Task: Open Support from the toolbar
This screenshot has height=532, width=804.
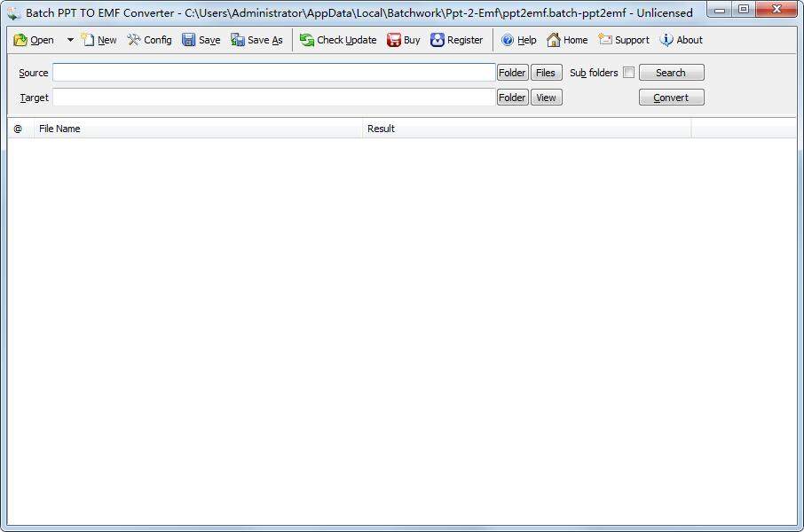Action: (x=624, y=40)
